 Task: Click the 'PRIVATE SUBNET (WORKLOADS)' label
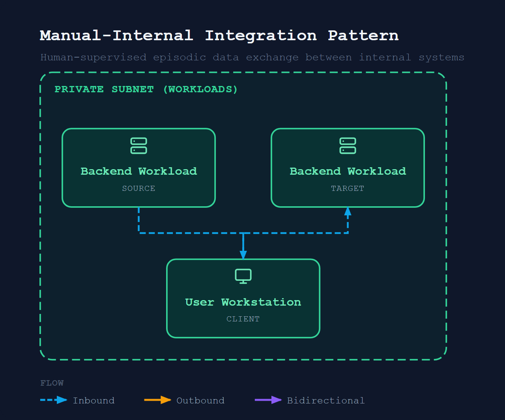[146, 90]
